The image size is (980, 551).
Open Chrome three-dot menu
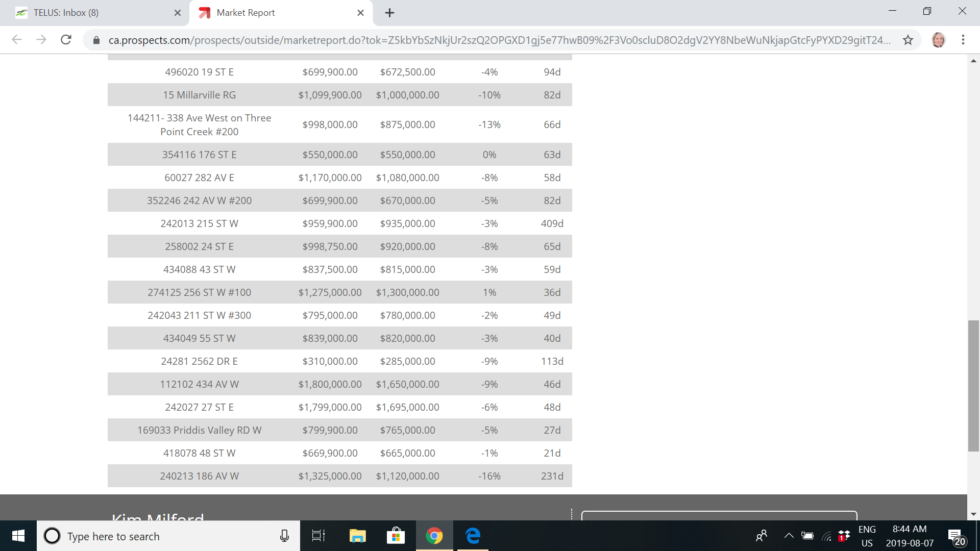click(x=963, y=40)
